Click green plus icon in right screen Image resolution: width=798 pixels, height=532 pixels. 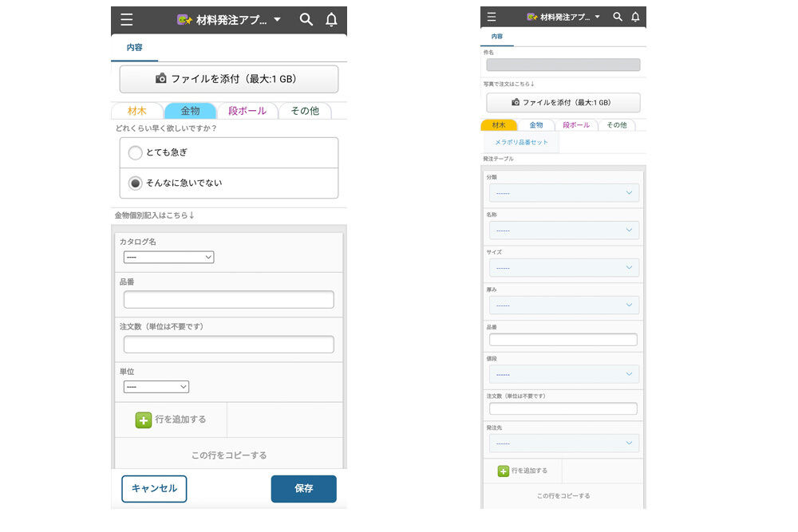(x=504, y=471)
